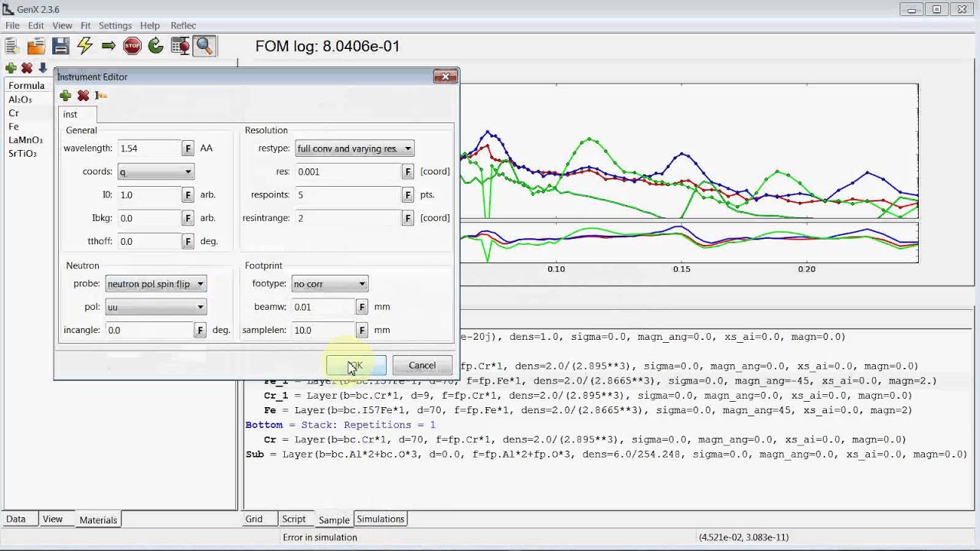980x551 pixels.
Task: Select SrTiO₃ in the materials list
Action: (x=23, y=154)
